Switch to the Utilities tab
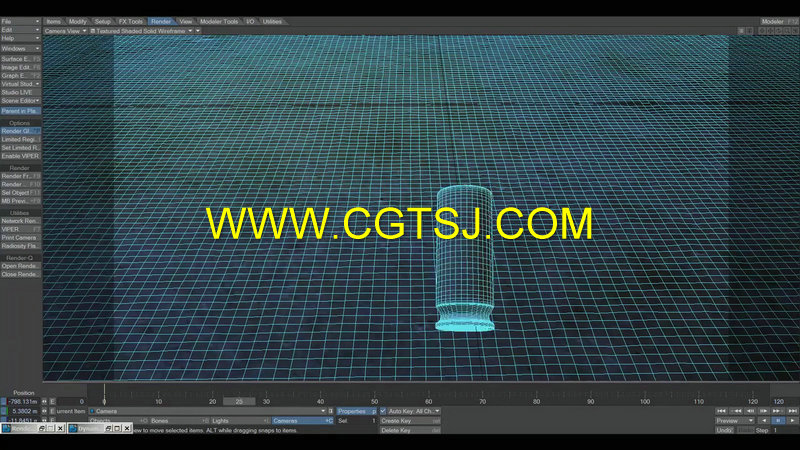 (272, 21)
